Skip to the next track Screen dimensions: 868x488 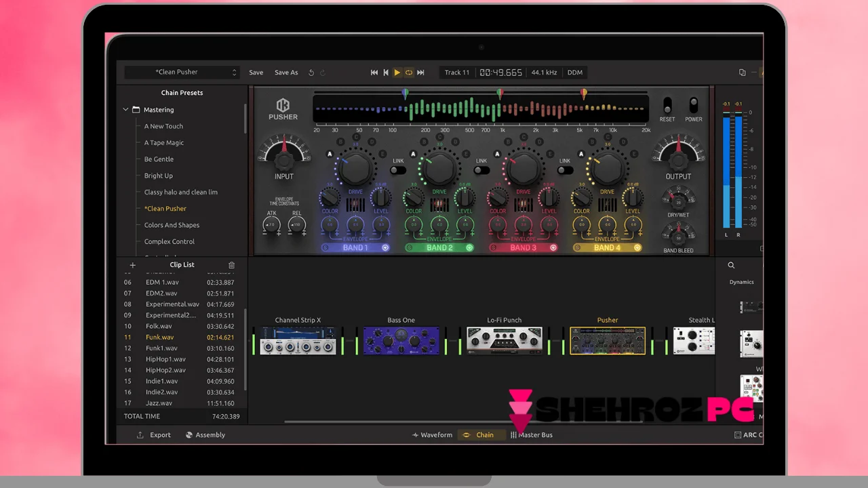(x=420, y=73)
